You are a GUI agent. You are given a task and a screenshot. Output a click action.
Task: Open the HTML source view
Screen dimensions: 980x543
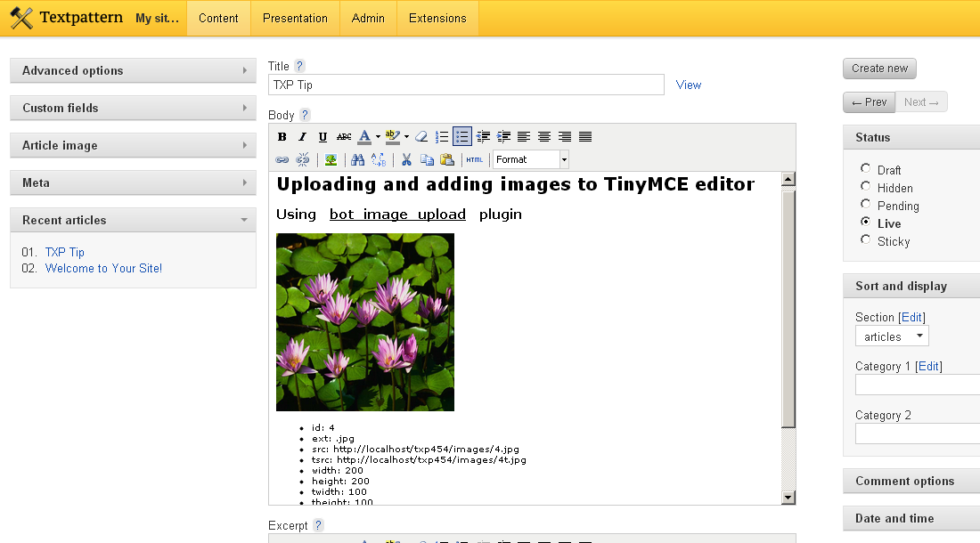tap(474, 159)
